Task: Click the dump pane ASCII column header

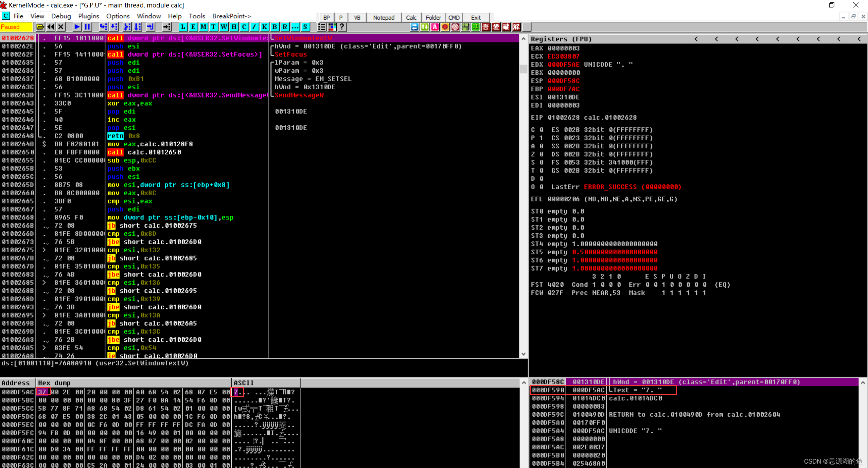Action: [x=266, y=383]
